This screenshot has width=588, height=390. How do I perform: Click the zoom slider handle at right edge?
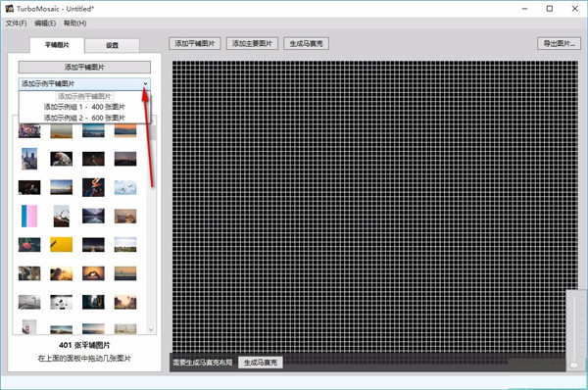pos(574,365)
